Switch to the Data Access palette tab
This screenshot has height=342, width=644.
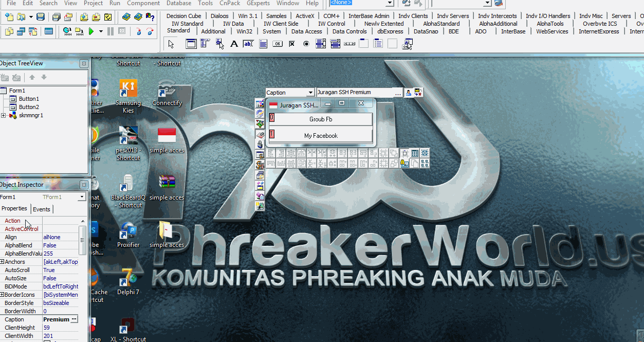(306, 31)
